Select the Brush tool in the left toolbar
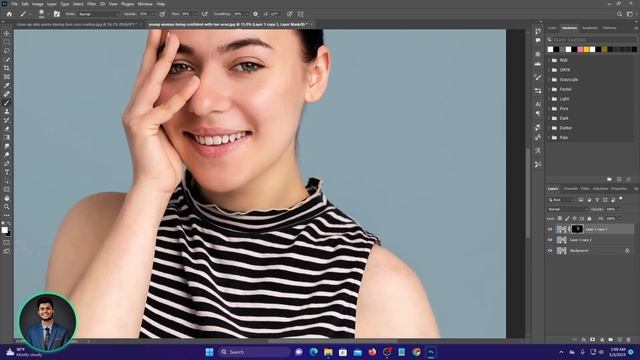Screen dimensions: 640x360 click(x=7, y=103)
